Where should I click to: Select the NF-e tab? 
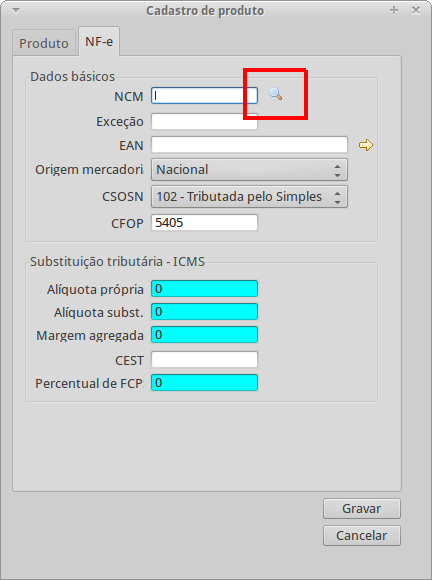99,41
